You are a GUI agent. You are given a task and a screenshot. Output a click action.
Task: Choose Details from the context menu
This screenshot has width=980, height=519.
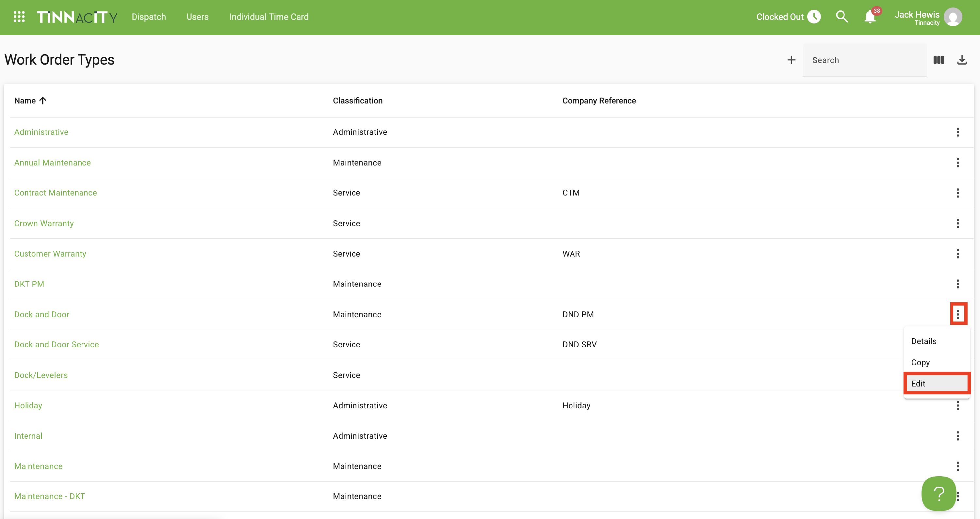click(937, 341)
